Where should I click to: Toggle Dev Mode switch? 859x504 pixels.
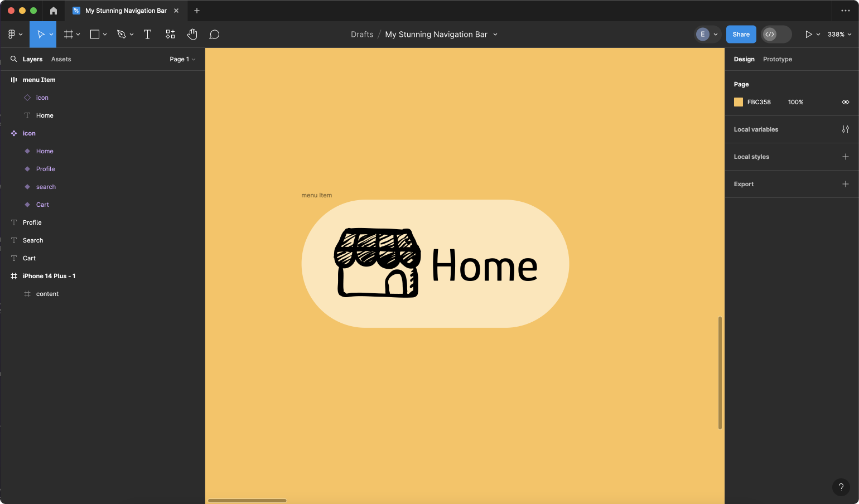(776, 35)
